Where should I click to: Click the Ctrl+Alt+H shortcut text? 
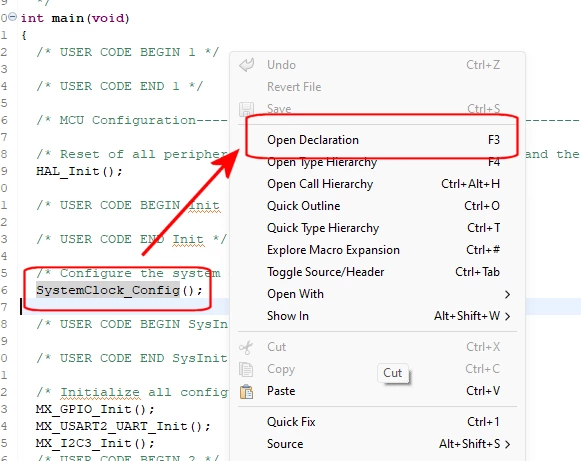click(470, 184)
